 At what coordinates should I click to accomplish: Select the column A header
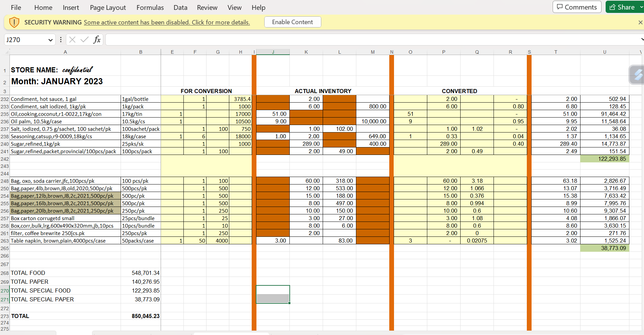[x=65, y=52]
